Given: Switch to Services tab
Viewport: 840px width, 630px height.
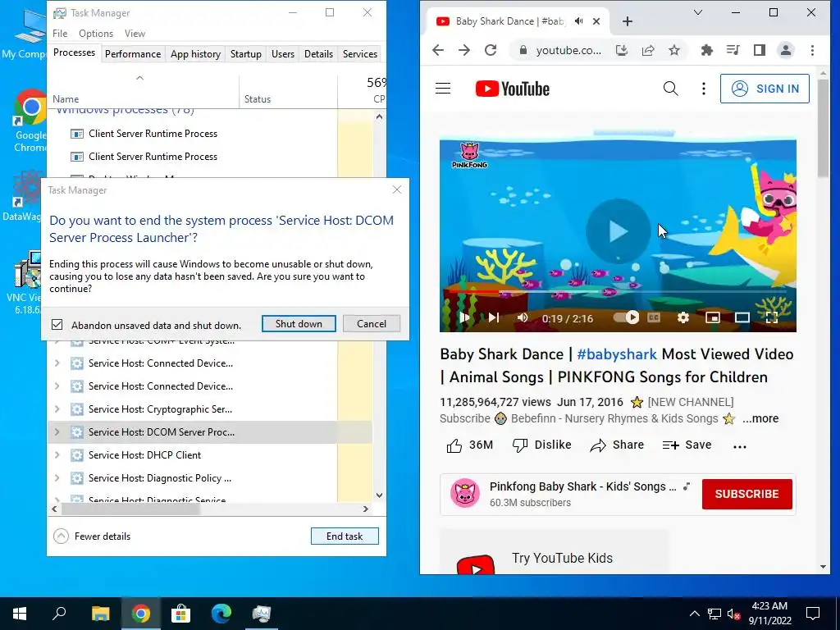Looking at the screenshot, I should pyautogui.click(x=360, y=54).
